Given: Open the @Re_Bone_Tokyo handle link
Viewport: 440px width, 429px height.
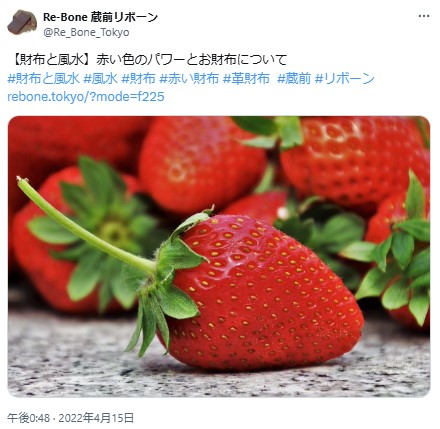Looking at the screenshot, I should click(x=86, y=33).
